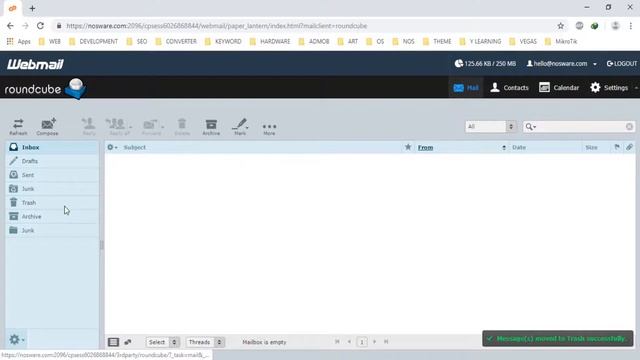Open list options gear in the list header
Viewport: 640px width, 360px height.
[112, 147]
